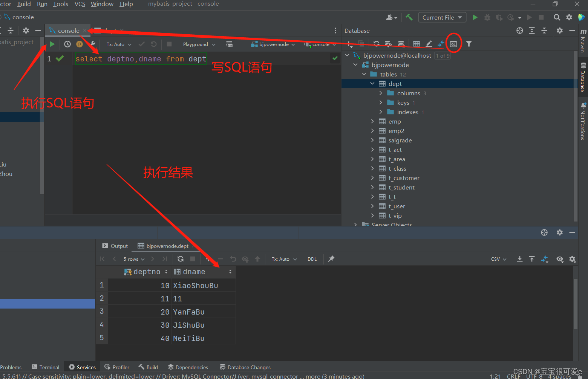Pin the bjpowernode.dept result tab
The image size is (588, 379).
click(x=331, y=259)
